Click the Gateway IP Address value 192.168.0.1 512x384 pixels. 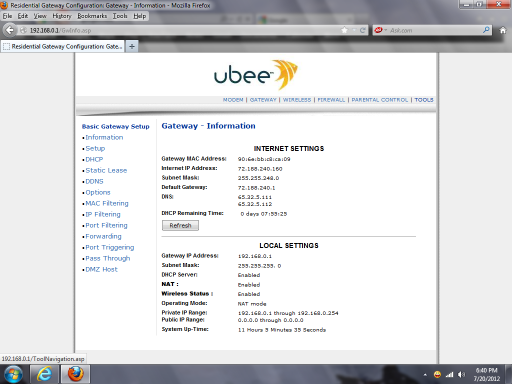pos(255,256)
